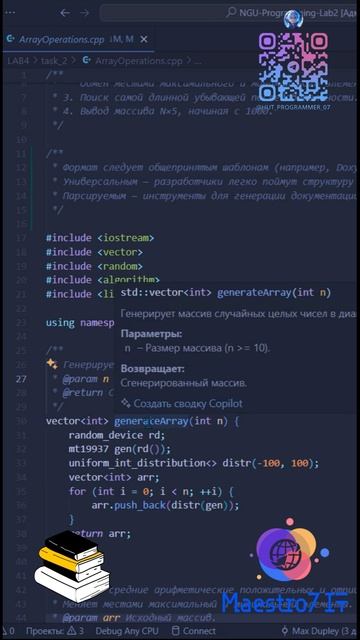This screenshot has height=640, width=360.
Task: Click '#include <iostream>' line
Action: pyautogui.click(x=100, y=238)
